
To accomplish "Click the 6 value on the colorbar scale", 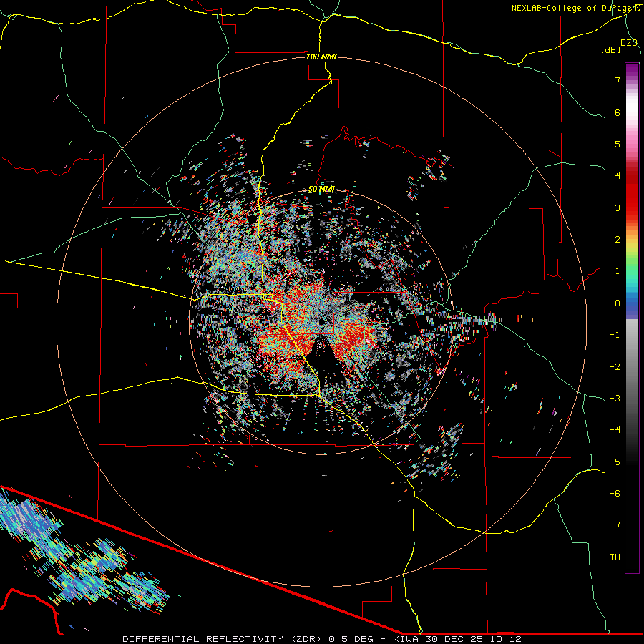I will (x=618, y=112).
